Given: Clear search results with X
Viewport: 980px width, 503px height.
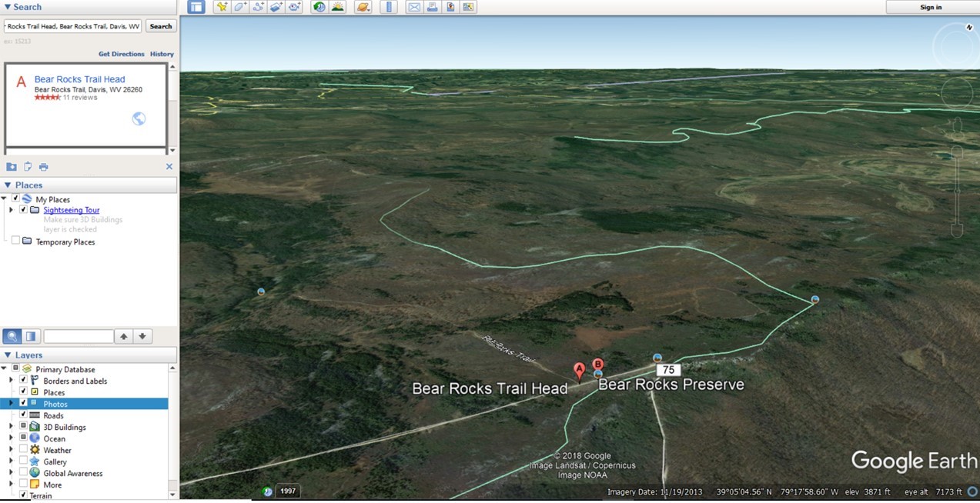Looking at the screenshot, I should pos(169,167).
